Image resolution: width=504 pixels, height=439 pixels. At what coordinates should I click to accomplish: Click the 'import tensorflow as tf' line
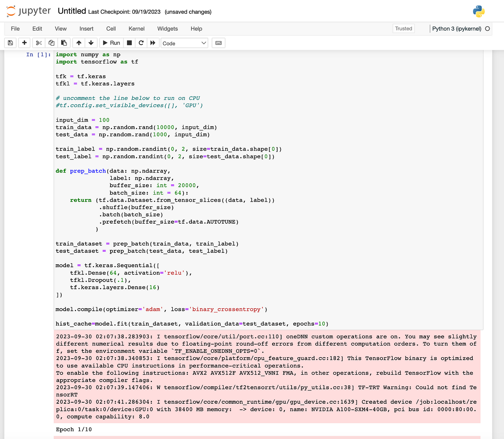click(97, 62)
